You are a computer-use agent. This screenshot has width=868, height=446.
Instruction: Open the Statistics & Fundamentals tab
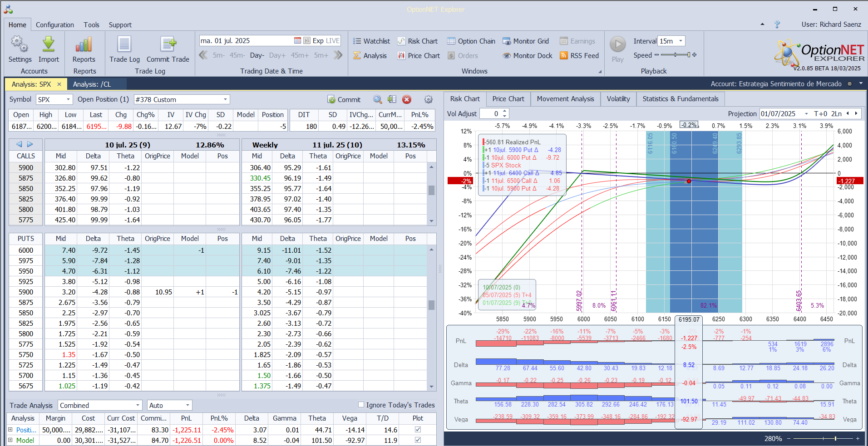[x=681, y=99]
